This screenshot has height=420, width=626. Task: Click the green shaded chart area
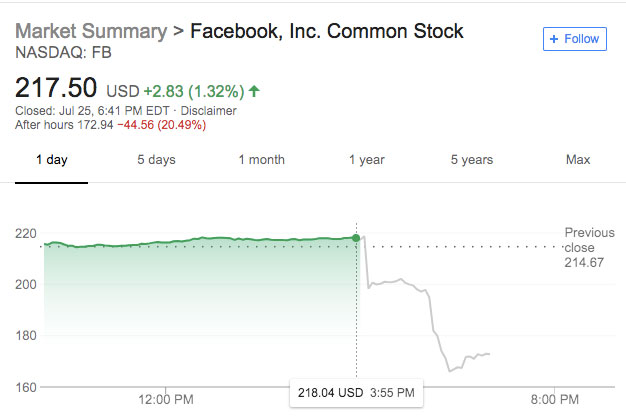click(x=200, y=300)
